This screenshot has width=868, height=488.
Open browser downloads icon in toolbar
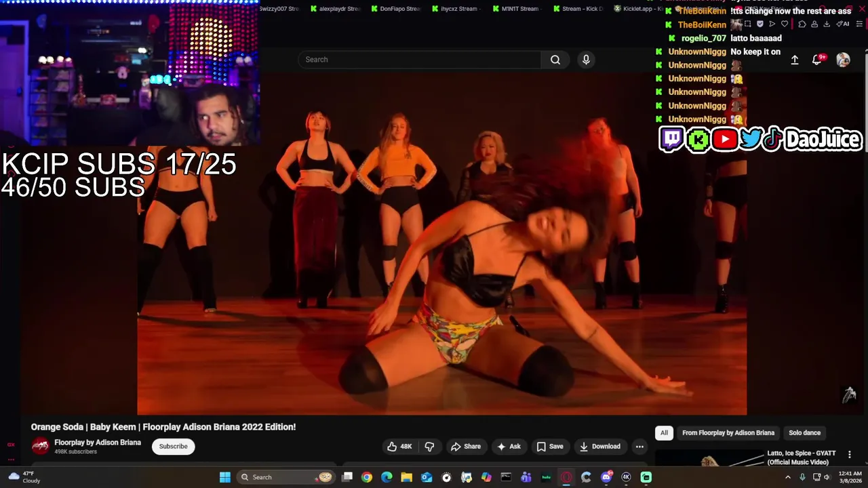tap(827, 24)
